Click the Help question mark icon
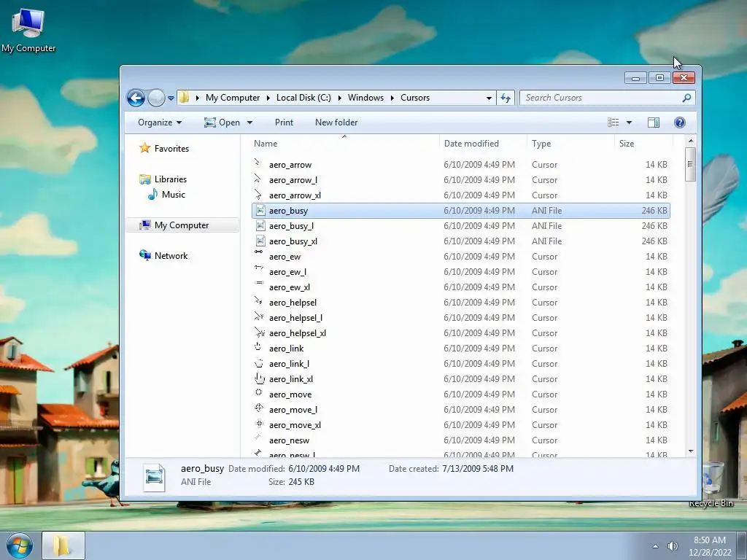747x560 pixels. (680, 122)
